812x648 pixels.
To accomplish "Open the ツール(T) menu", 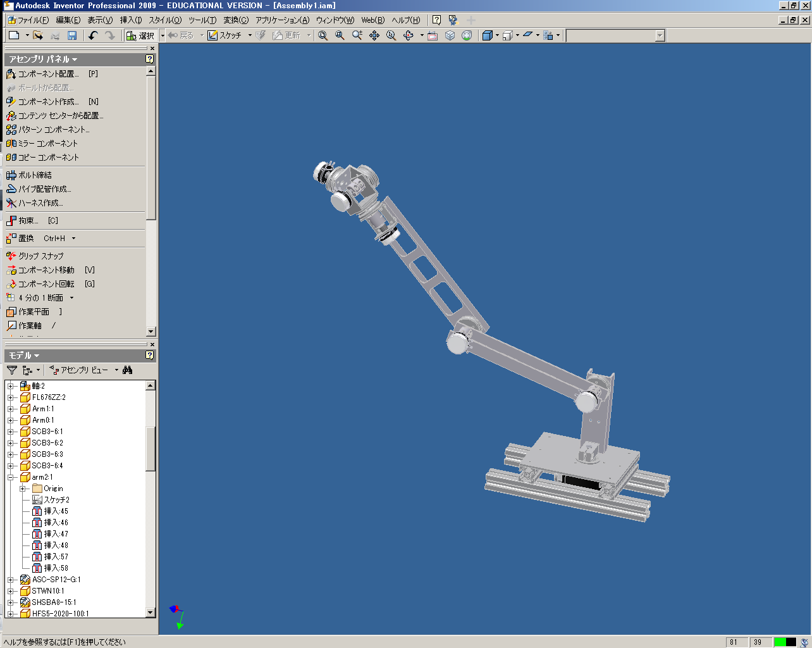I will [202, 20].
